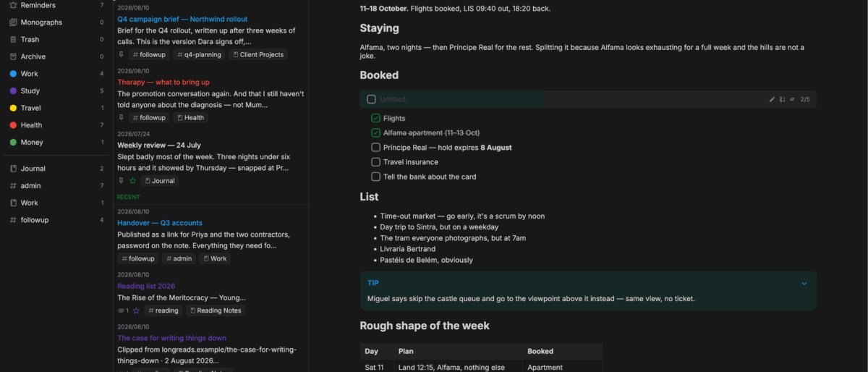
Task: Select the Monographs item in sidebar
Action: (x=55, y=22)
